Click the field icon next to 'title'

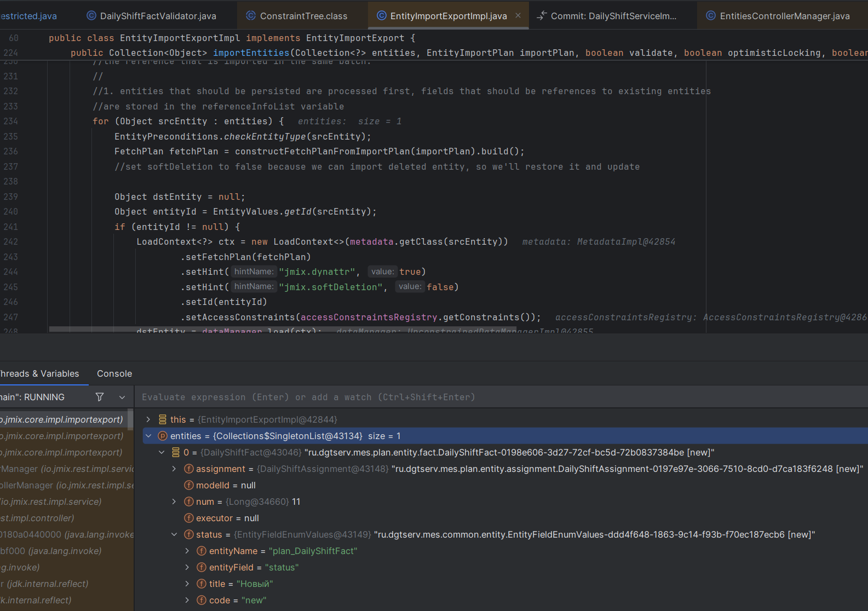coord(202,584)
